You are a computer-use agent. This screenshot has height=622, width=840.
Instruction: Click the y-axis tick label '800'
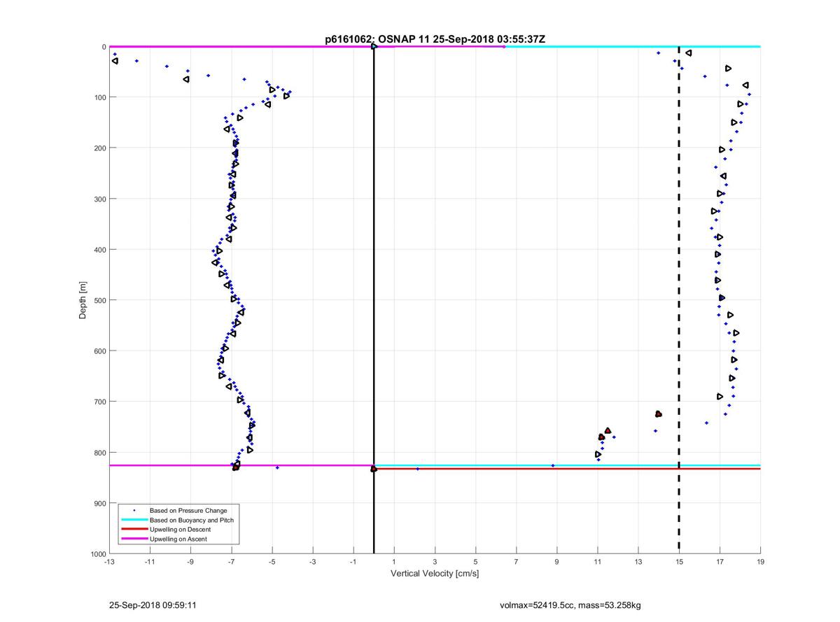[99, 453]
